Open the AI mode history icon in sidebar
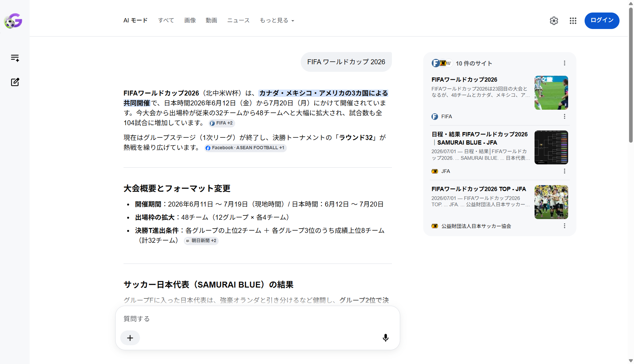Screen dimensions: 634x364 click(x=15, y=58)
